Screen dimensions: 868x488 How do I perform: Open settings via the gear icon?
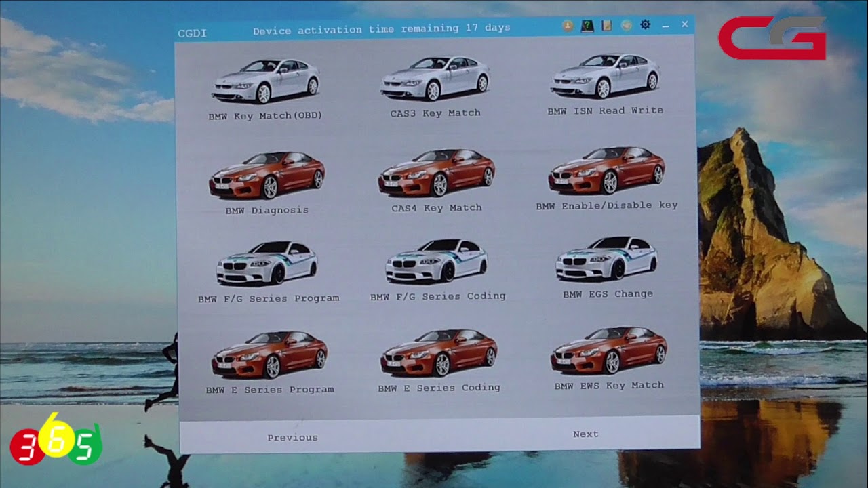tap(645, 24)
